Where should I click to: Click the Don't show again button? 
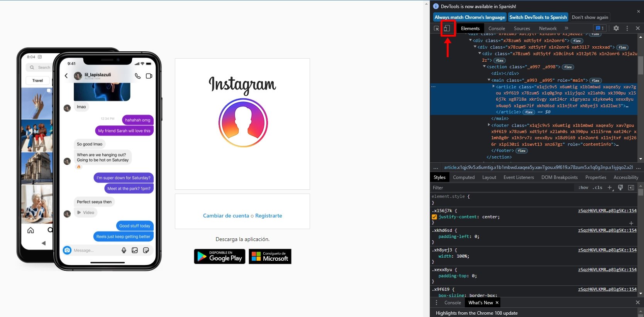pyautogui.click(x=590, y=17)
